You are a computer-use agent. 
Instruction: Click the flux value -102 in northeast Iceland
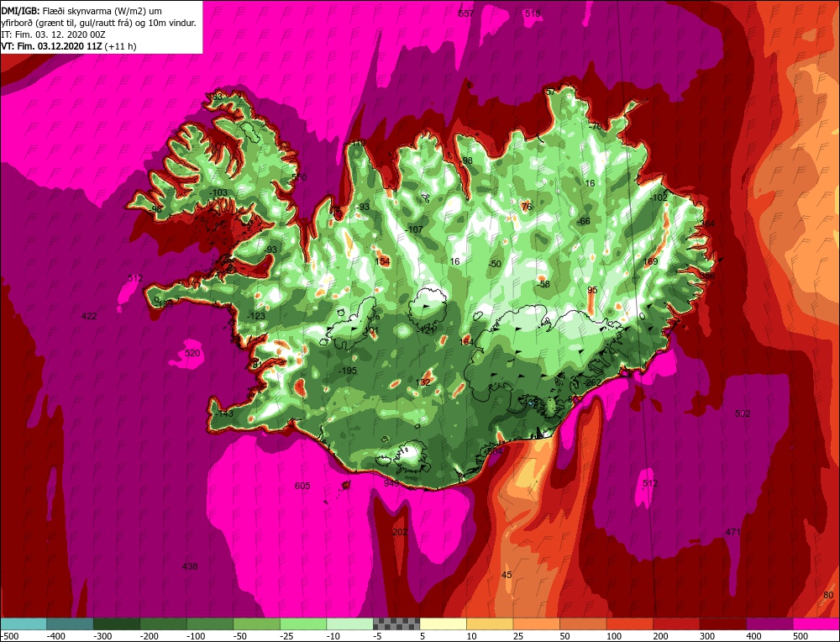coord(659,197)
